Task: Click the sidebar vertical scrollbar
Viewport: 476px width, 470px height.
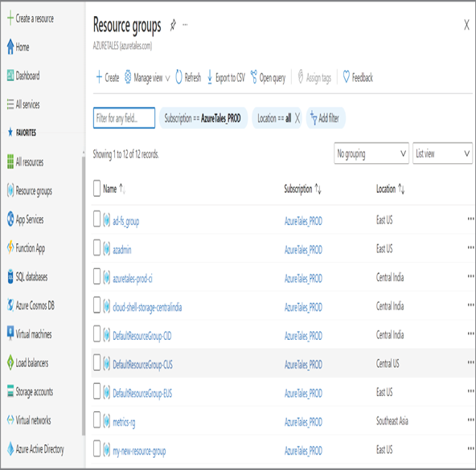Action: pyautogui.click(x=84, y=296)
